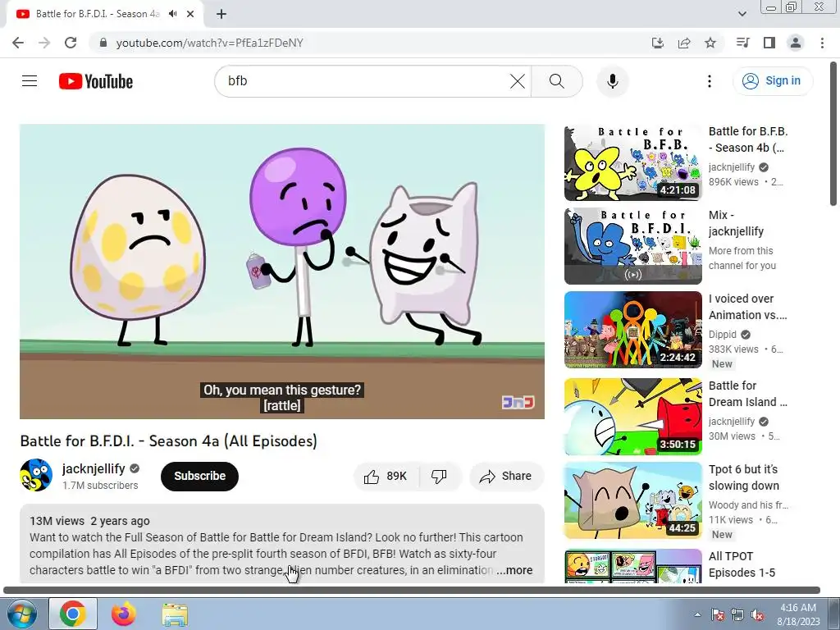Open YouTube settings three-dot menu
840x630 pixels.
(710, 81)
